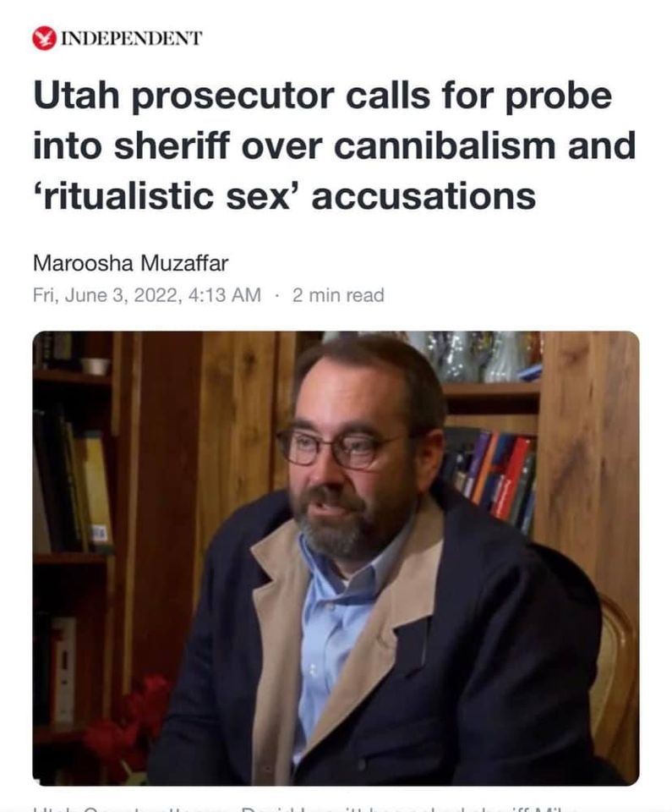Select the word 'Utah' in the headline
Image resolution: width=672 pixels, height=812 pixels.
[77, 96]
